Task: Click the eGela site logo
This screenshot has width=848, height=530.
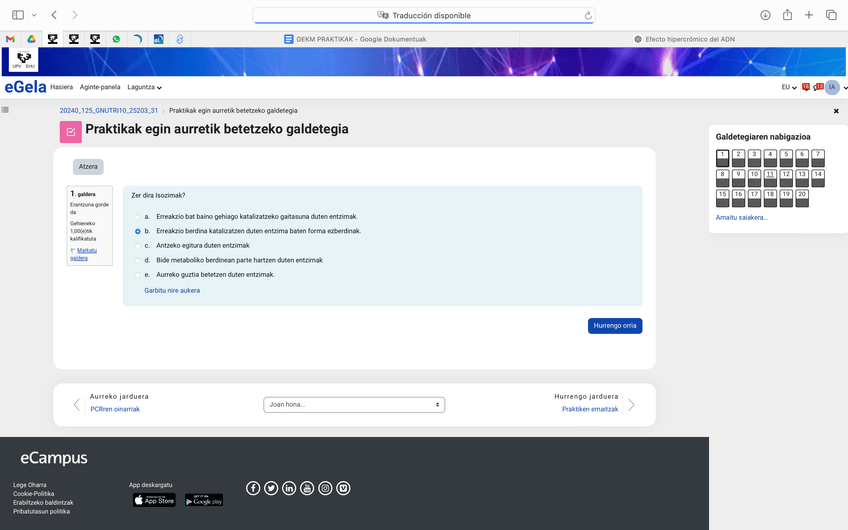Action: [x=25, y=87]
